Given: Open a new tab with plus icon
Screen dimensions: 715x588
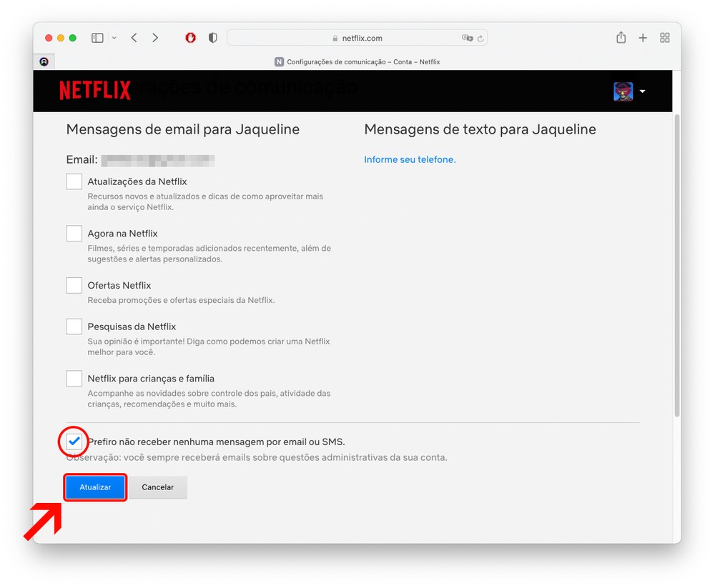Looking at the screenshot, I should 643,38.
